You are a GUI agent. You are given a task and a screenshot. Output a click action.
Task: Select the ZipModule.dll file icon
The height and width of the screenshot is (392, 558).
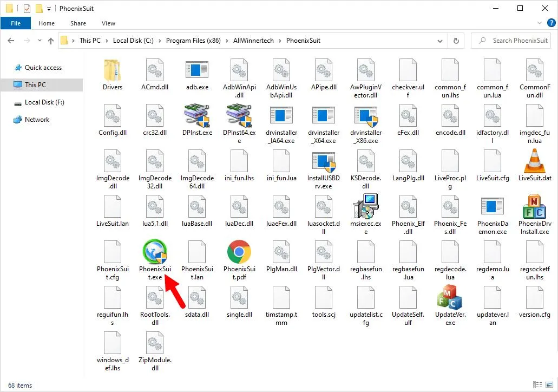tap(155, 343)
